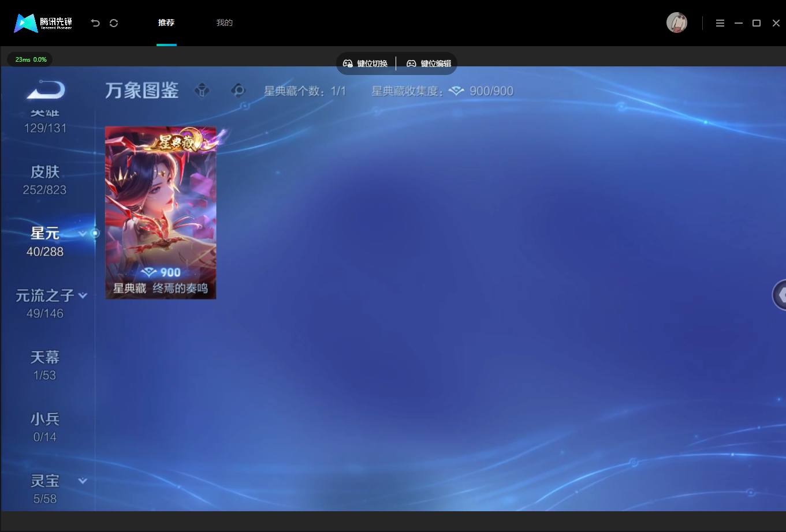Click the 23ms latency indicator
The image size is (786, 532).
30,59
